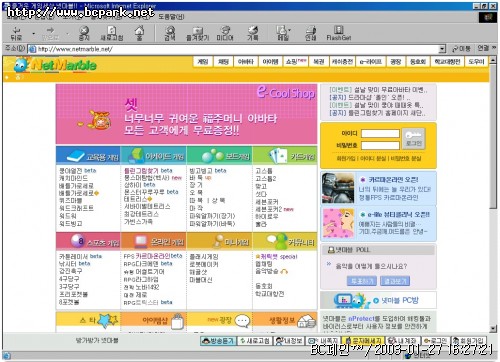The height and width of the screenshot is (362, 500).
Task: Click the Forward arrow toolbar icon
Action: (x=50, y=33)
